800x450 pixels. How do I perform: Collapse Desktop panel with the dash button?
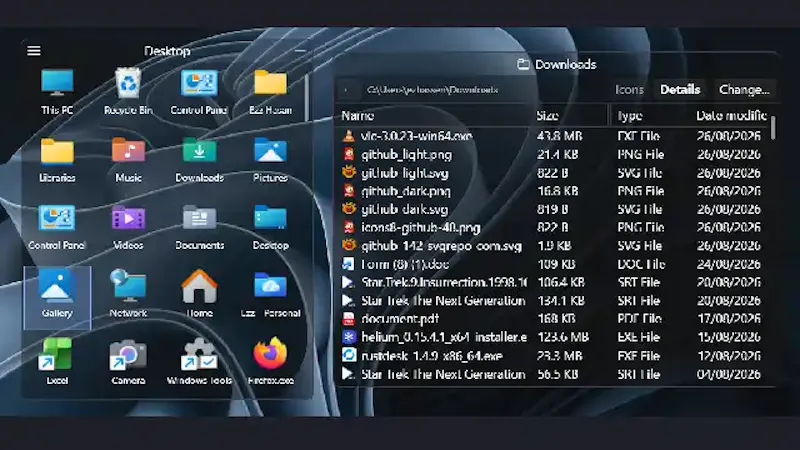click(x=300, y=51)
